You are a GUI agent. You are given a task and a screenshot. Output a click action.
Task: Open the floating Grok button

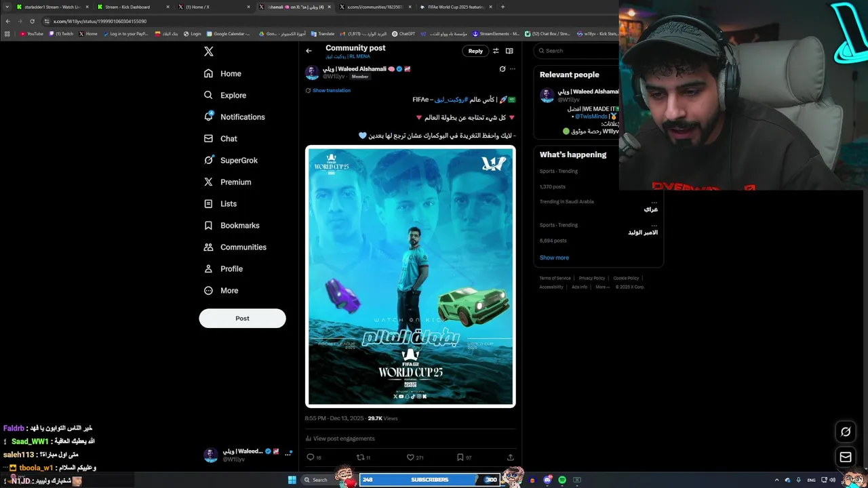coord(846,432)
